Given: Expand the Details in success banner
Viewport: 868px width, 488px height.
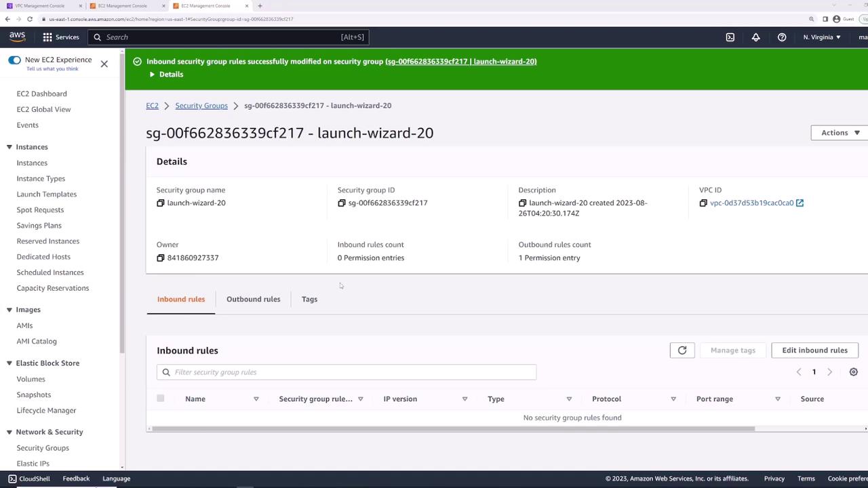Looking at the screenshot, I should (166, 75).
